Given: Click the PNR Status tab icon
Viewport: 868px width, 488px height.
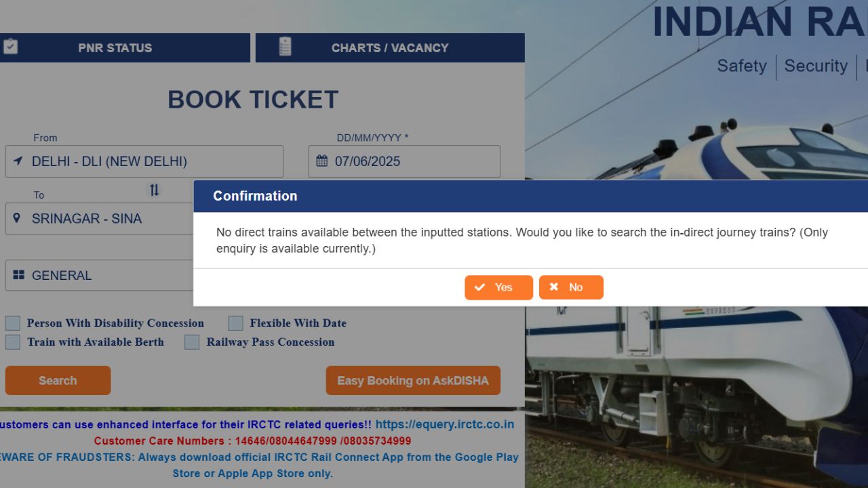Looking at the screenshot, I should click(x=9, y=47).
